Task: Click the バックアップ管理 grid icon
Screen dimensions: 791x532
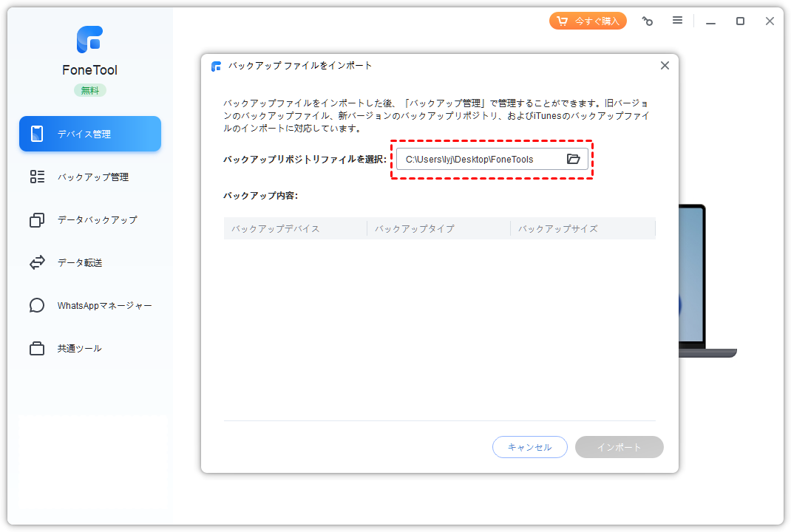Action: 37,177
